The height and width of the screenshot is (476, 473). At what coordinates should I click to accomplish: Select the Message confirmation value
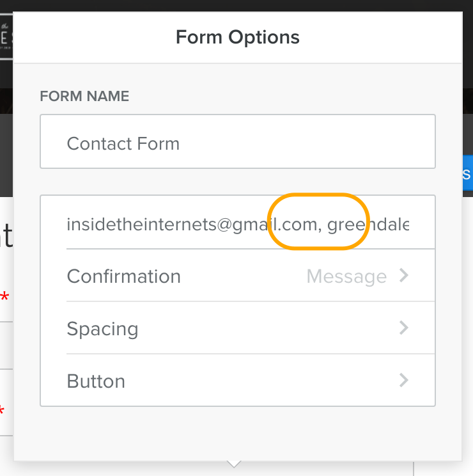click(x=346, y=276)
